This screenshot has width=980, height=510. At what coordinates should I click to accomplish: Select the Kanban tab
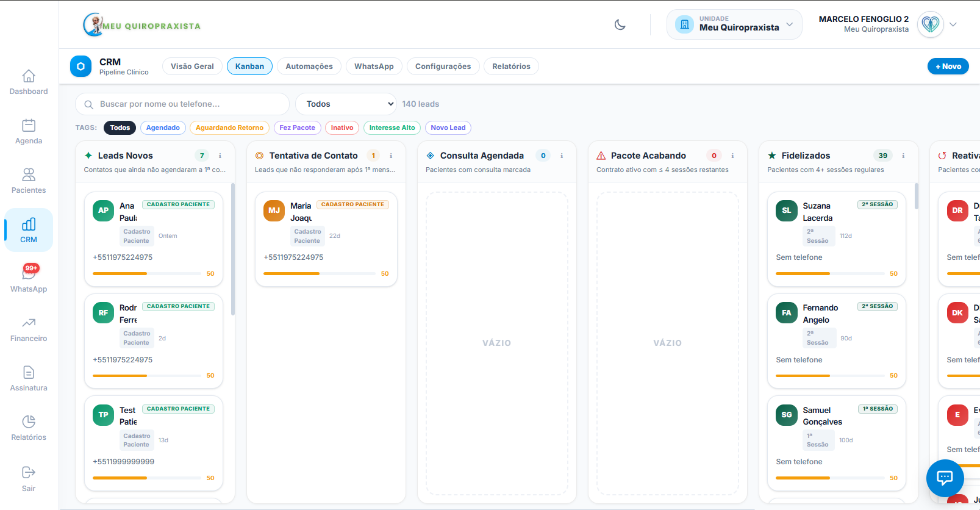pos(250,66)
